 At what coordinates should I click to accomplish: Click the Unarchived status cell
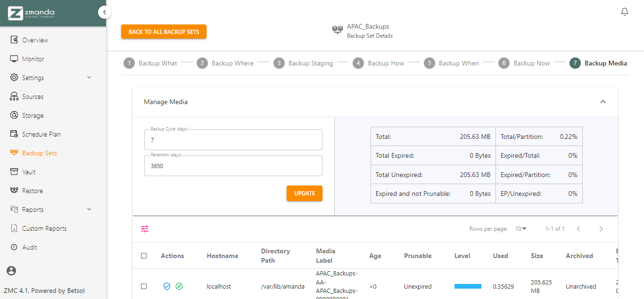point(581,286)
